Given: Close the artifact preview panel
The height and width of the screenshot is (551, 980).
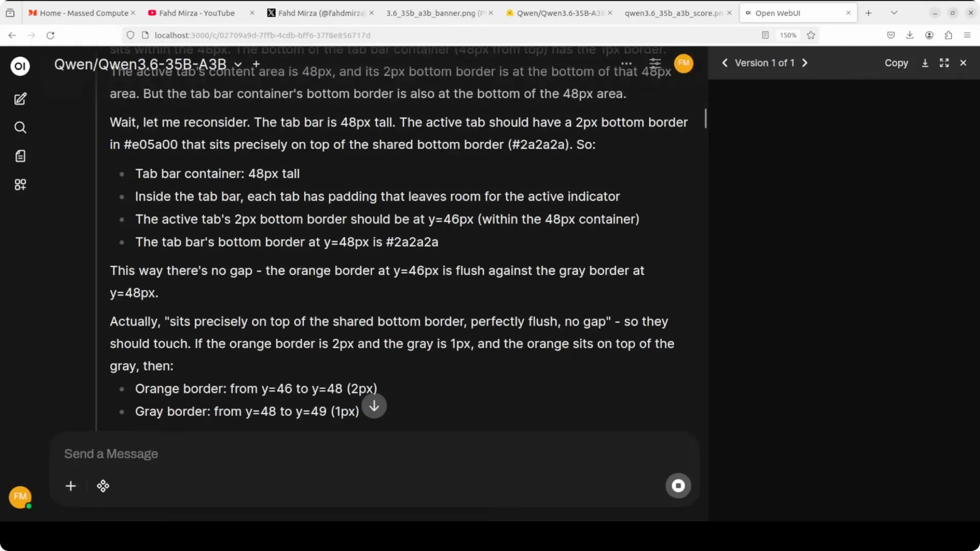Looking at the screenshot, I should 963,63.
